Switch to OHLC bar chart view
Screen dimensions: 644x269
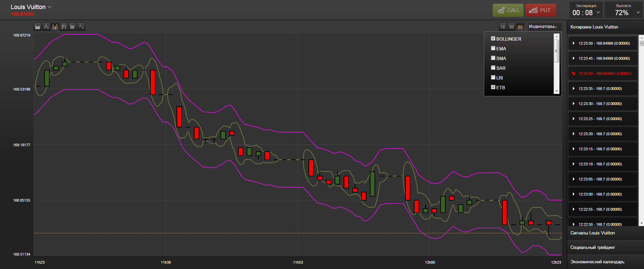coord(64,27)
